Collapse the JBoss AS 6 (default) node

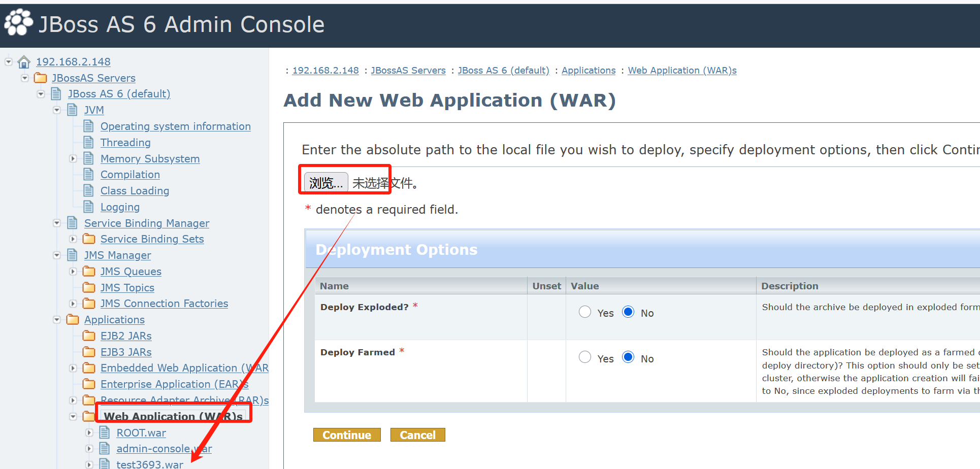pyautogui.click(x=41, y=94)
